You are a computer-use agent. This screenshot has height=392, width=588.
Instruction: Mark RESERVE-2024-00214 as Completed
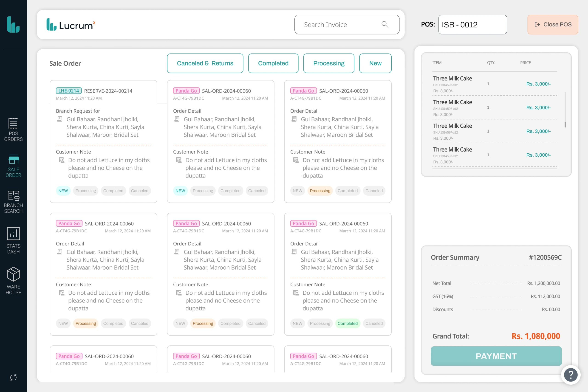coord(113,191)
